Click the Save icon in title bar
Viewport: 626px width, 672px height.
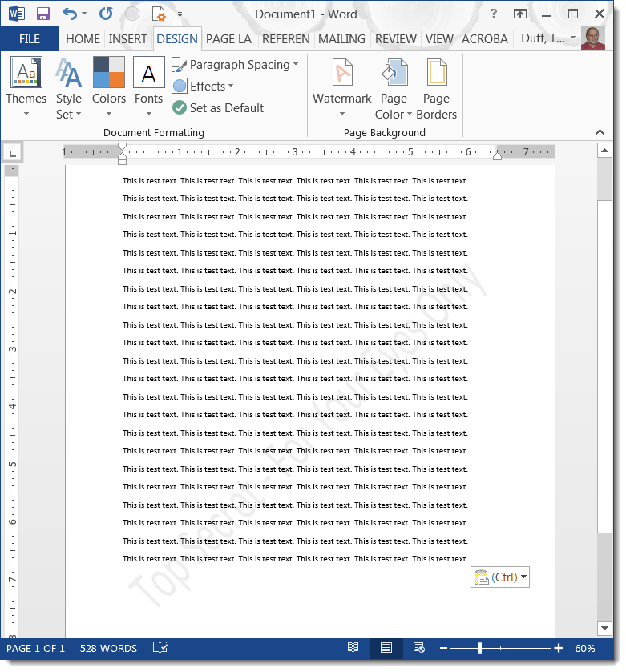click(x=43, y=14)
